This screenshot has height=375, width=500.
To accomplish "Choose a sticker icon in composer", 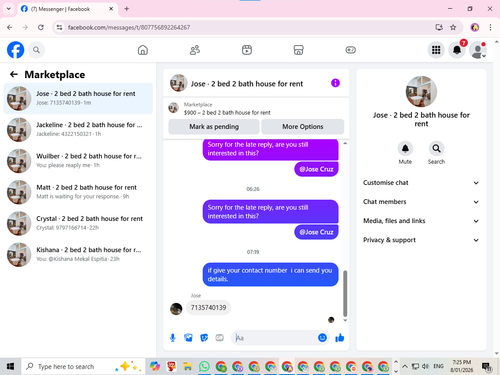I will click(x=204, y=338).
